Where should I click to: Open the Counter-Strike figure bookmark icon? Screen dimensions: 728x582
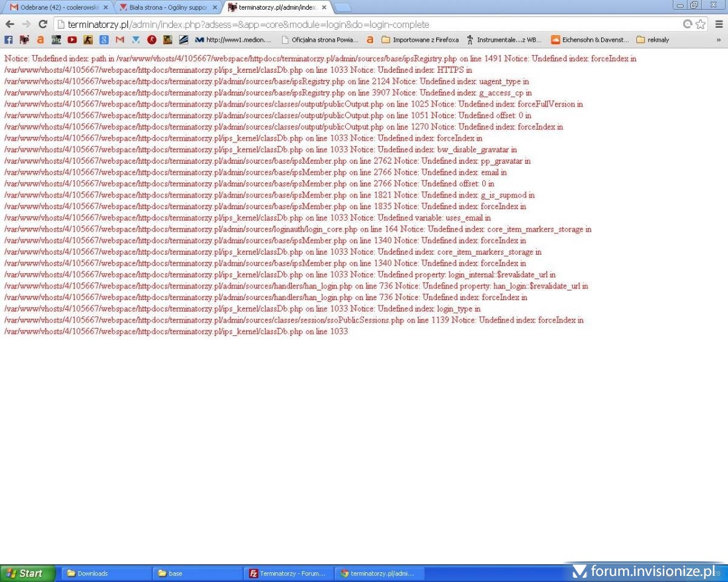point(88,39)
